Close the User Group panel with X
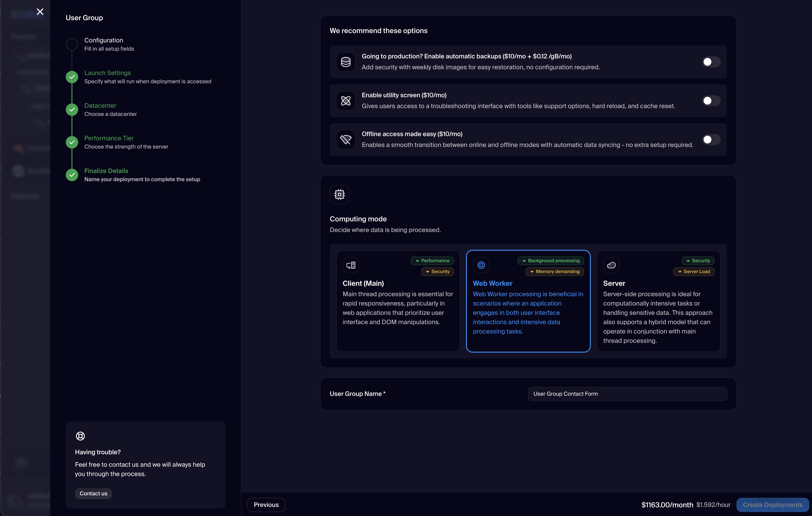812x516 pixels. click(x=40, y=12)
